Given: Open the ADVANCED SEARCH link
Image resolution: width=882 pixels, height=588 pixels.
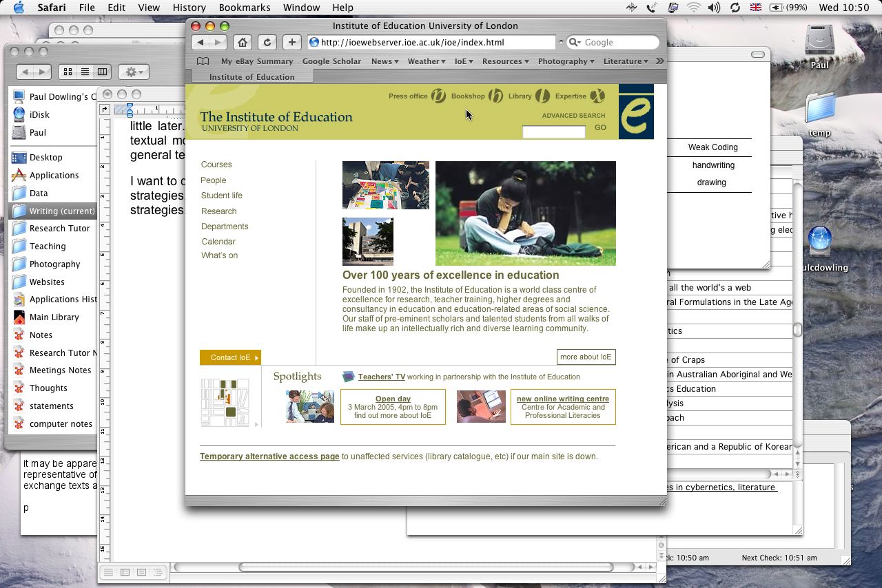Looking at the screenshot, I should [x=573, y=116].
